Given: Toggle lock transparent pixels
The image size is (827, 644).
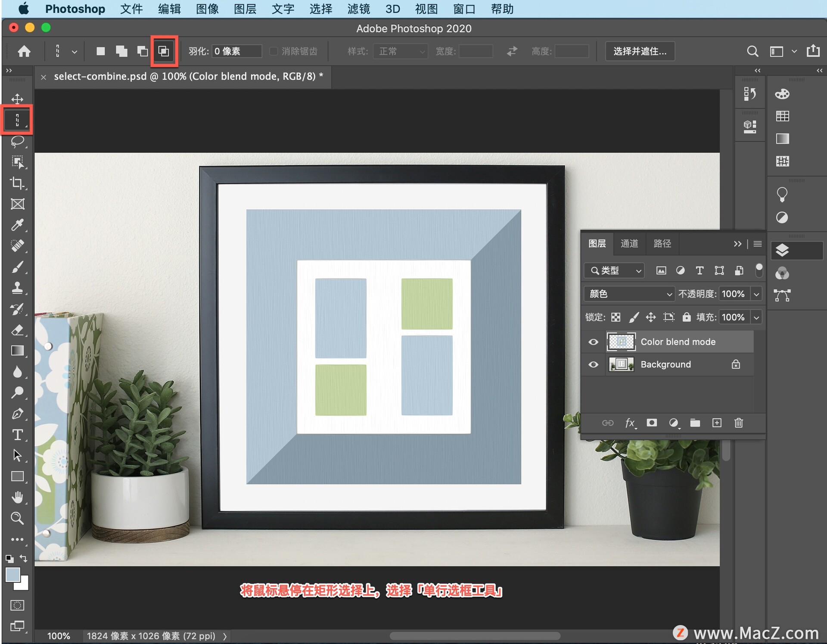Looking at the screenshot, I should pos(616,317).
